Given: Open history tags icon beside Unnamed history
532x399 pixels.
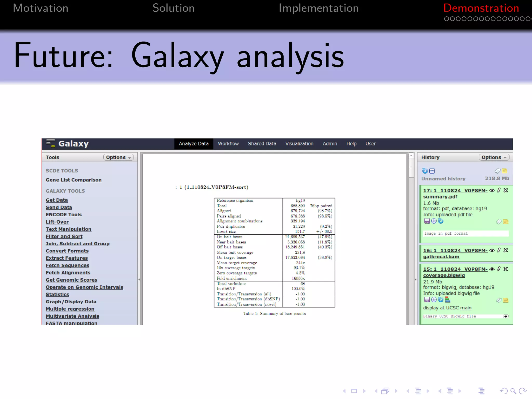Looking at the screenshot, I should coord(497,171).
